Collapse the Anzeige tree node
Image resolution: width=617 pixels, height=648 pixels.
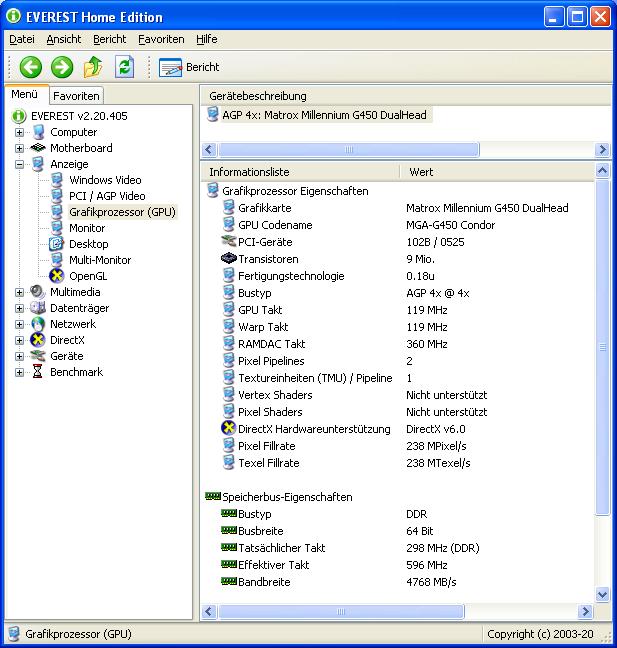click(19, 164)
